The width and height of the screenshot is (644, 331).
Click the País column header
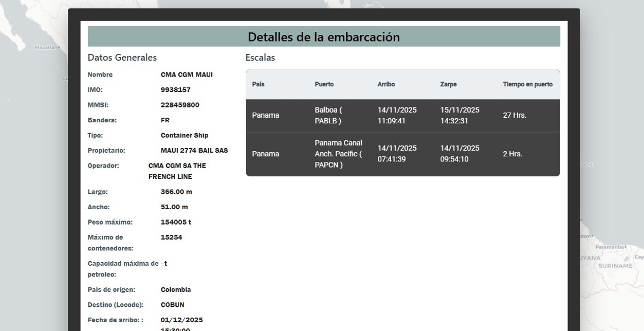(258, 84)
